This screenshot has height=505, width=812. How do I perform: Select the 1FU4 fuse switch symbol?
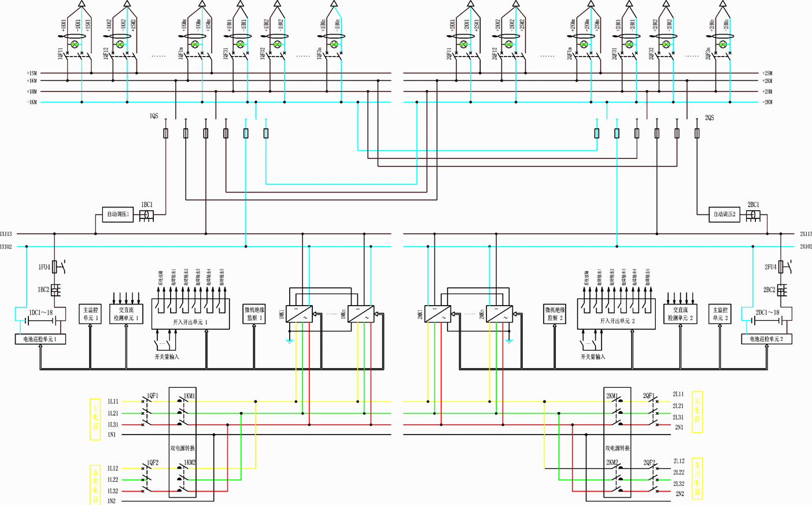tap(57, 267)
